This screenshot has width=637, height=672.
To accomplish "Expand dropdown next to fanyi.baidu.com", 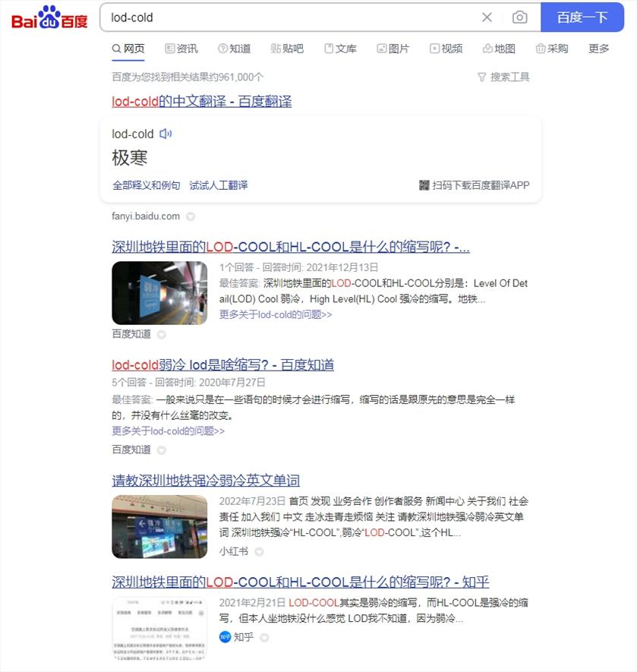I will tap(191, 217).
